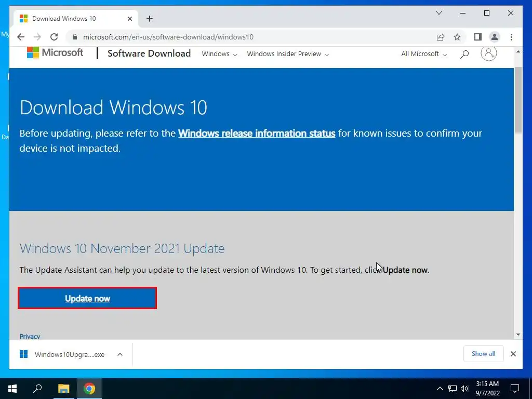
Task: Reload the page with the refresh icon
Action: pyautogui.click(x=54, y=37)
